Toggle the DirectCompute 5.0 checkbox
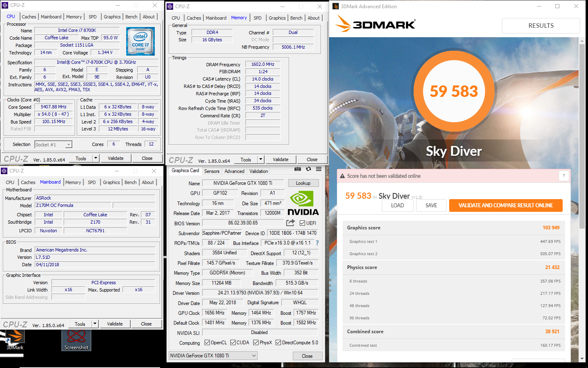588x368 pixels. click(x=278, y=343)
